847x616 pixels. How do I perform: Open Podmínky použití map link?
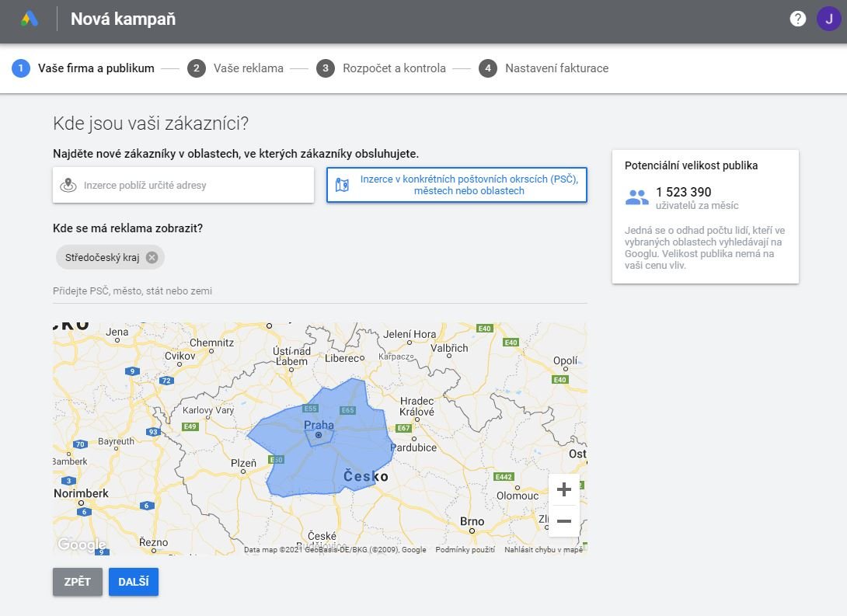[x=465, y=550]
